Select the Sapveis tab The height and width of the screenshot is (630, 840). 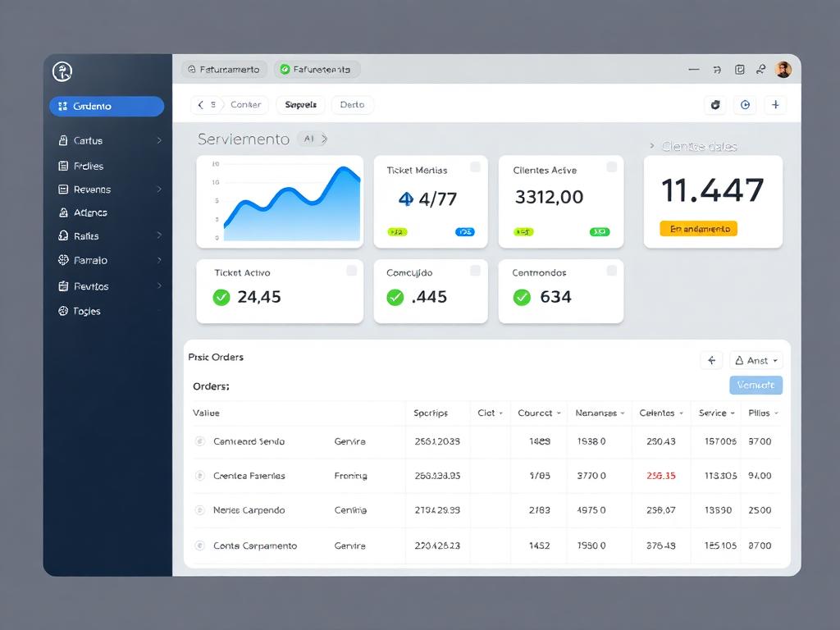(x=300, y=104)
